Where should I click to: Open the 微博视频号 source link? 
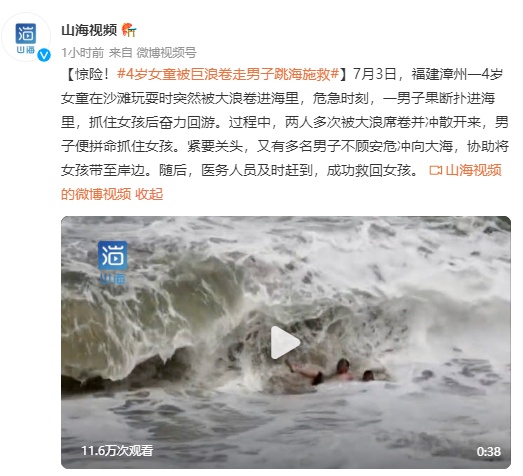click(166, 53)
